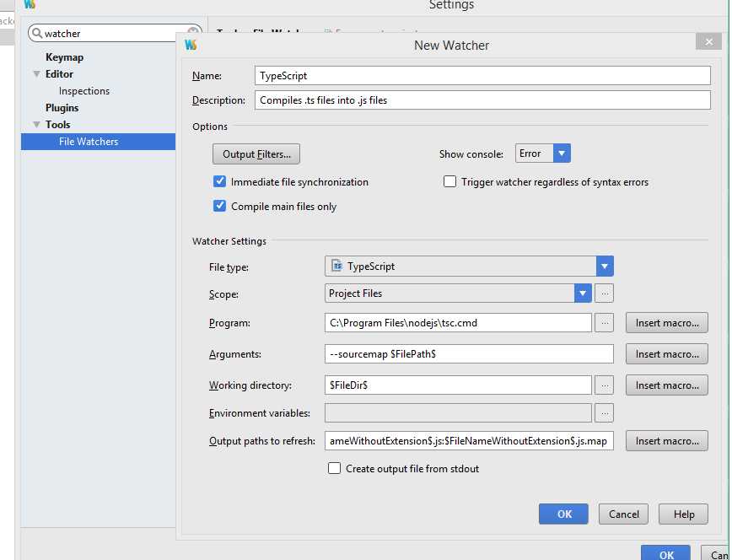Enable Create output file from stdout
The image size is (732, 560).
pyautogui.click(x=334, y=468)
